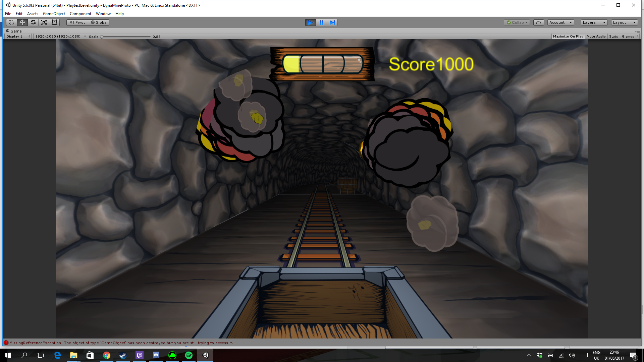Toggle Maximize On Play

pos(568,37)
